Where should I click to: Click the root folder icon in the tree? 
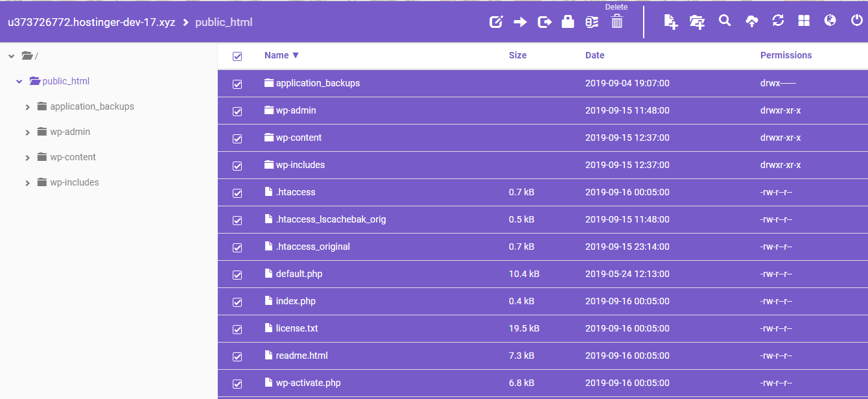coord(27,56)
